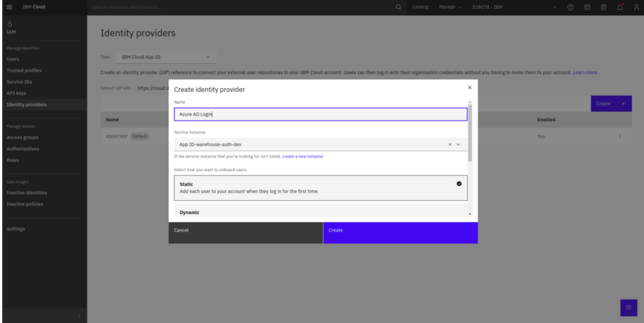Expand the Service instance dropdown chevron
Screen dimensions: 644x323
458,145
